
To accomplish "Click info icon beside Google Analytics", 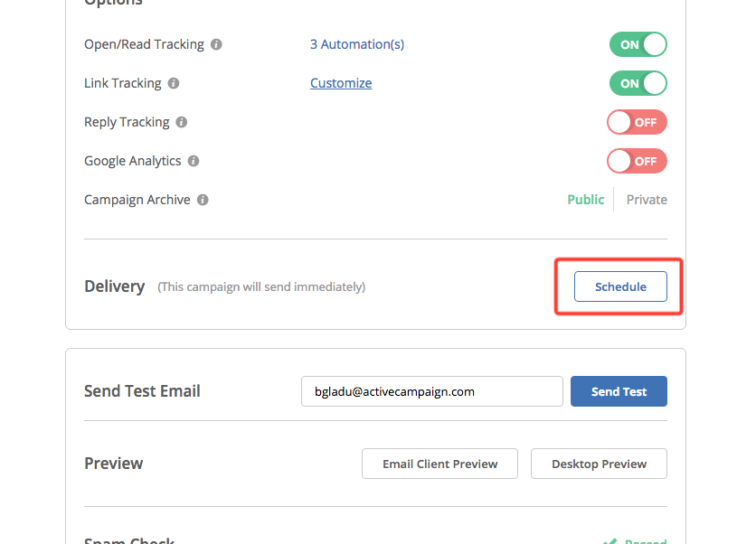I will (x=194, y=161).
